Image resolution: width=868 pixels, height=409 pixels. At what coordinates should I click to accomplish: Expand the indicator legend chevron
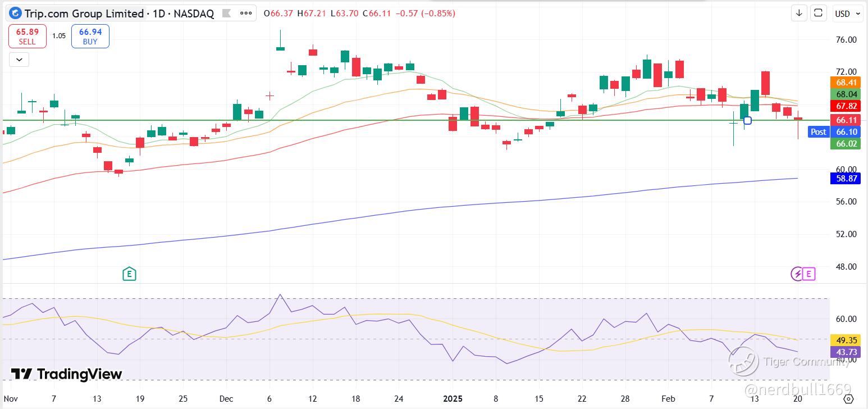click(x=19, y=59)
